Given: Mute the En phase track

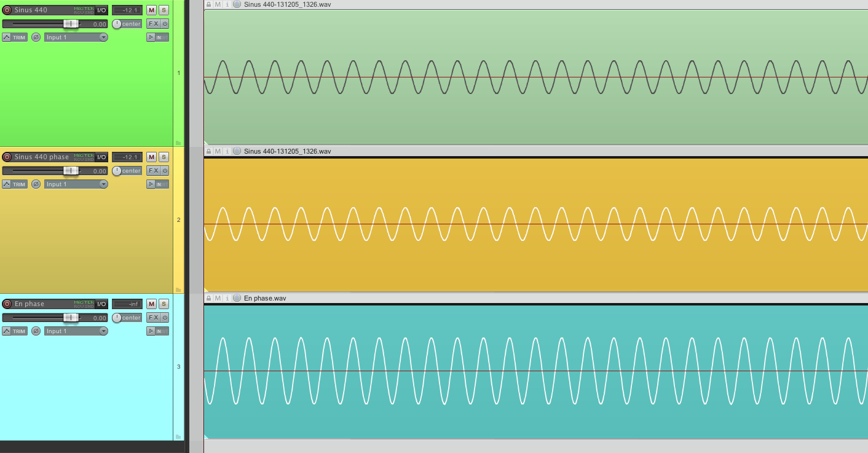Looking at the screenshot, I should (151, 304).
